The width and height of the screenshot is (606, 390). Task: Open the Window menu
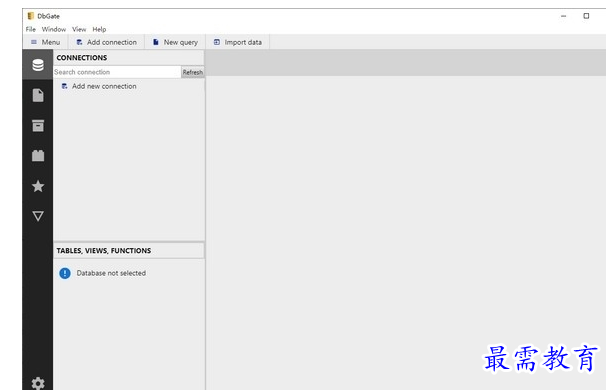click(54, 29)
